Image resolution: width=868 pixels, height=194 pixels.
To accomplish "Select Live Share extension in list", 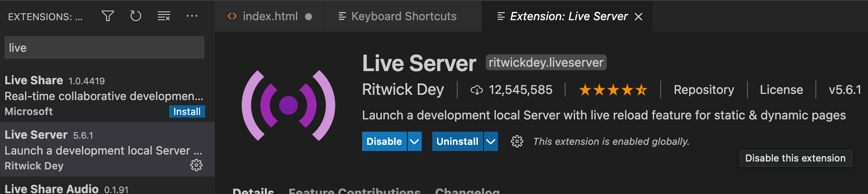I will pyautogui.click(x=107, y=95).
